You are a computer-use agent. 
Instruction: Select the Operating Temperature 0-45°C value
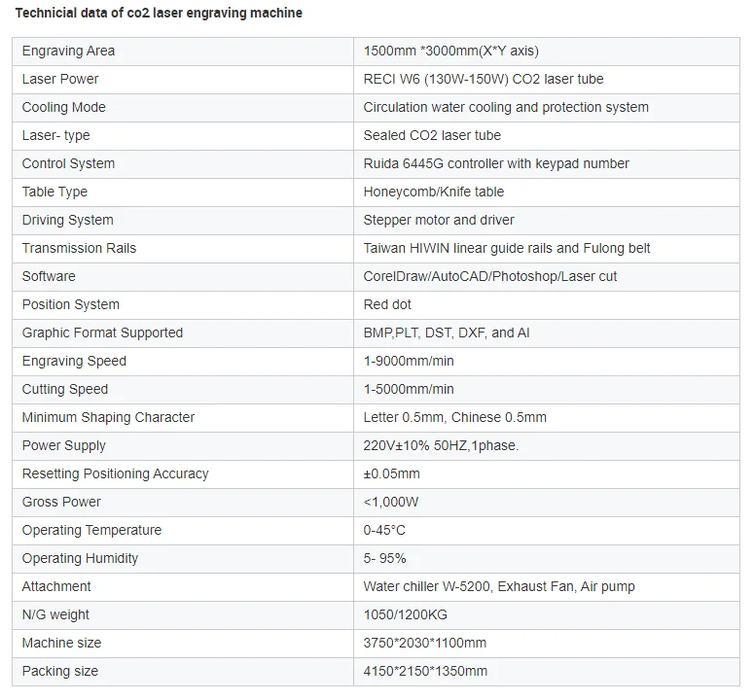(384, 531)
